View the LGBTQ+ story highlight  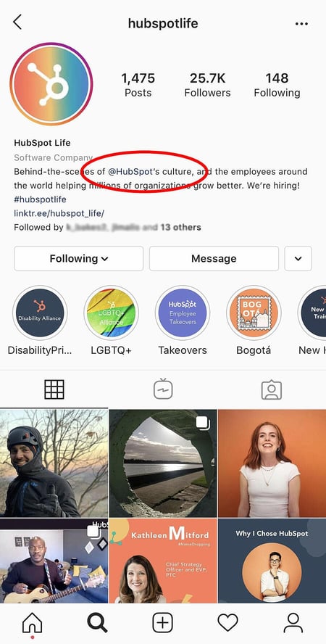pyautogui.click(x=111, y=313)
